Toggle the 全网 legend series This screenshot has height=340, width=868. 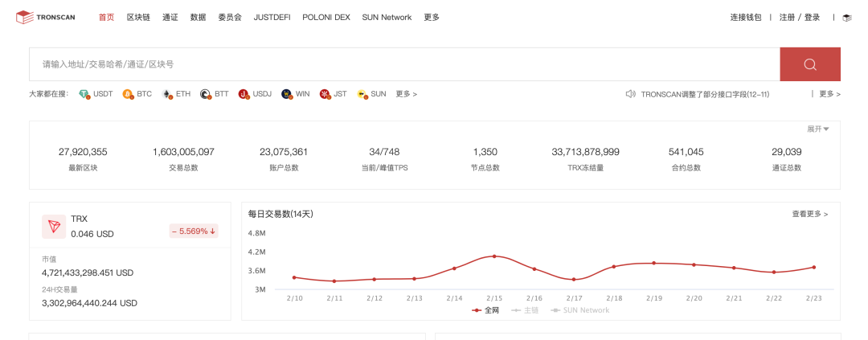pos(485,310)
